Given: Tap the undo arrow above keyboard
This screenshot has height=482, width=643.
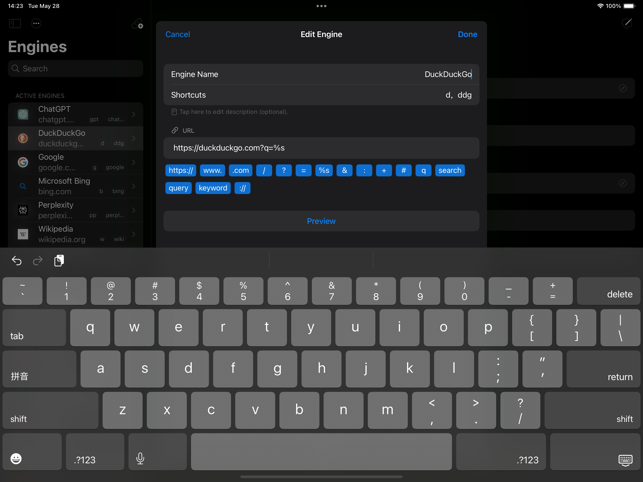Looking at the screenshot, I should pos(16,260).
